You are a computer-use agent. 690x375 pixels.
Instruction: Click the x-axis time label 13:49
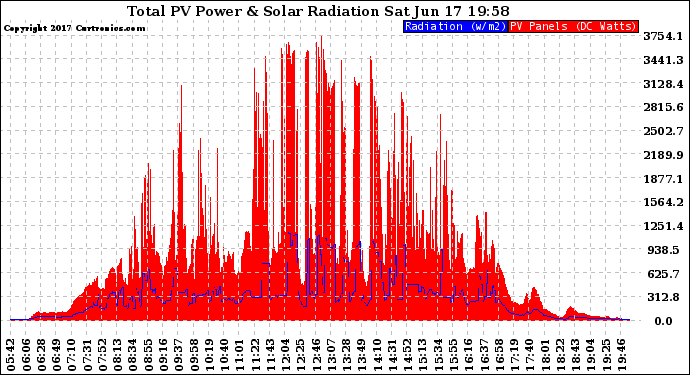[362, 355]
